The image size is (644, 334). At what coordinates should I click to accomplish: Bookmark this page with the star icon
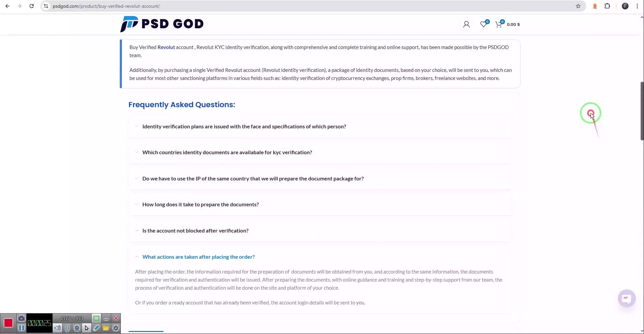578,6
